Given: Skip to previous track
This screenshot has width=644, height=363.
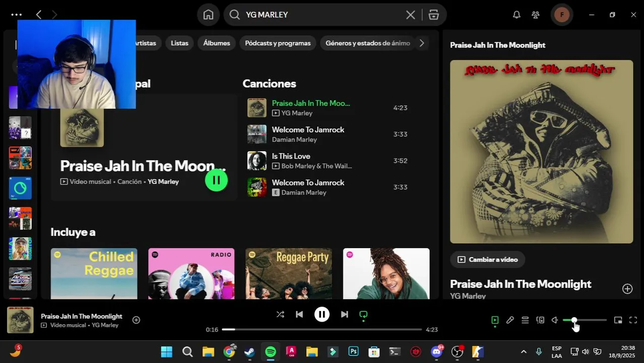Looking at the screenshot, I should pyautogui.click(x=299, y=315).
